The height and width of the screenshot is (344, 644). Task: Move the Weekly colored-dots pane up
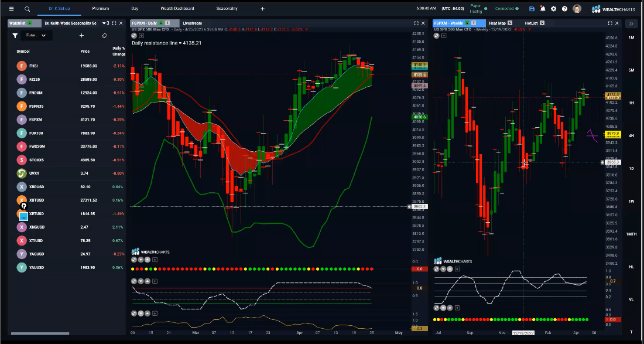pos(450,308)
